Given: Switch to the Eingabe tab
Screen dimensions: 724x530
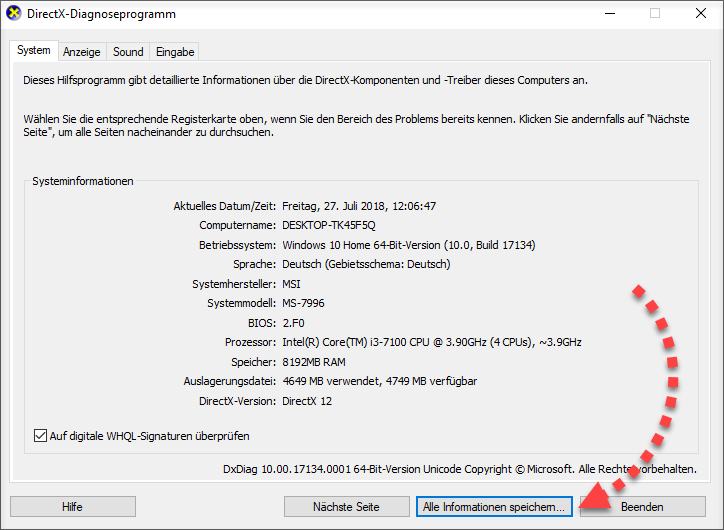Looking at the screenshot, I should pos(175,52).
